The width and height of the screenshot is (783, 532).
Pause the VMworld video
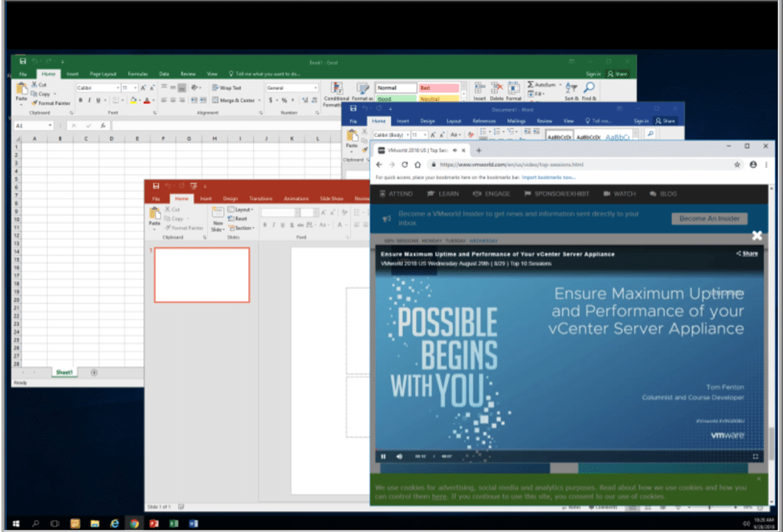[383, 456]
